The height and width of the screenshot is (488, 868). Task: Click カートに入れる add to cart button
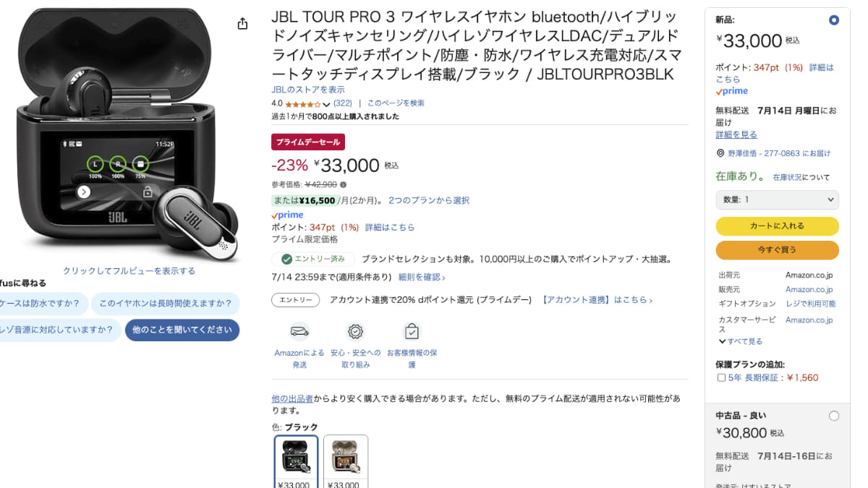coord(778,226)
